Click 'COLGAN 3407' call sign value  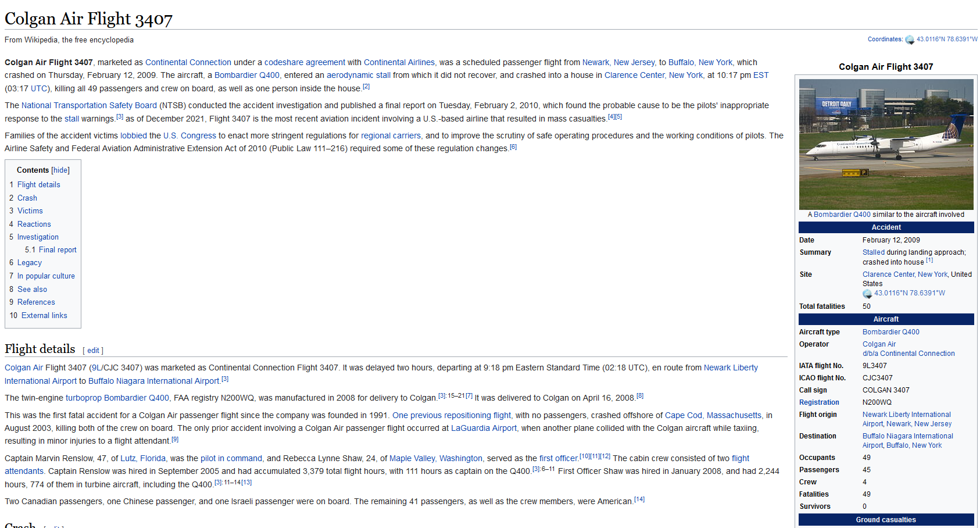click(x=886, y=390)
